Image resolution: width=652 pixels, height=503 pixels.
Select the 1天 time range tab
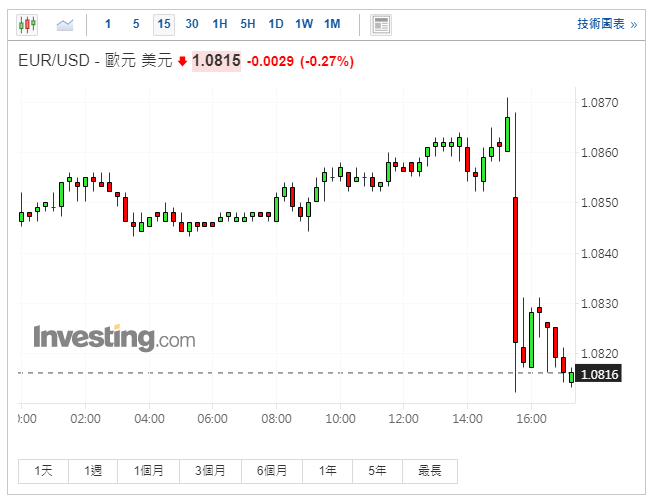coord(44,470)
